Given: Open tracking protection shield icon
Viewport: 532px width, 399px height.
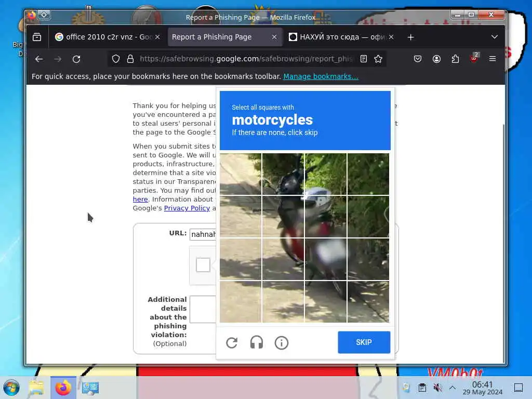Looking at the screenshot, I should pyautogui.click(x=116, y=59).
